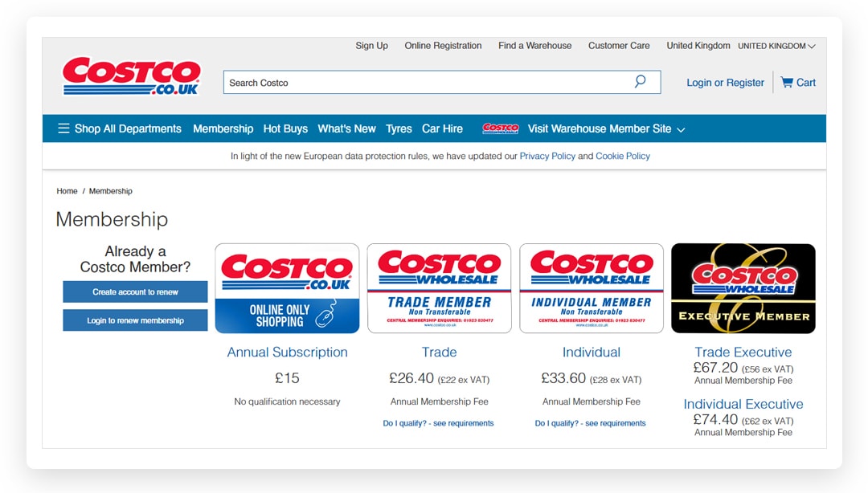This screenshot has height=493, width=868.
Task: Open the Cookie Policy link
Action: tap(623, 156)
